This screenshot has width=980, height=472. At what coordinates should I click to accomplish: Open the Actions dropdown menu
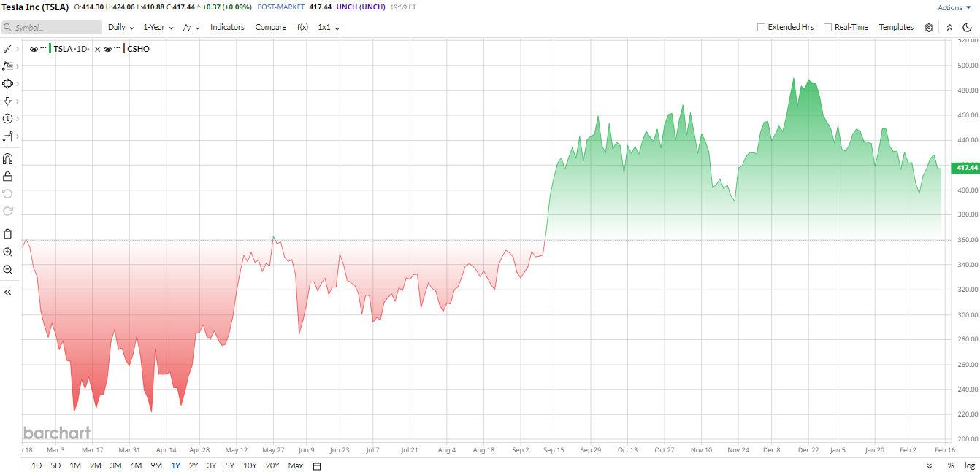coord(954,7)
